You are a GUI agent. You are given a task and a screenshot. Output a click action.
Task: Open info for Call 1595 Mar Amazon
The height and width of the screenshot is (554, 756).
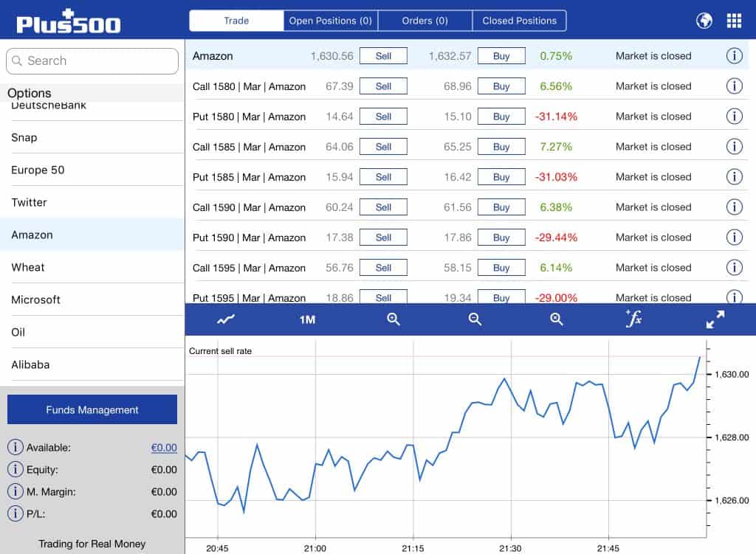(x=734, y=267)
